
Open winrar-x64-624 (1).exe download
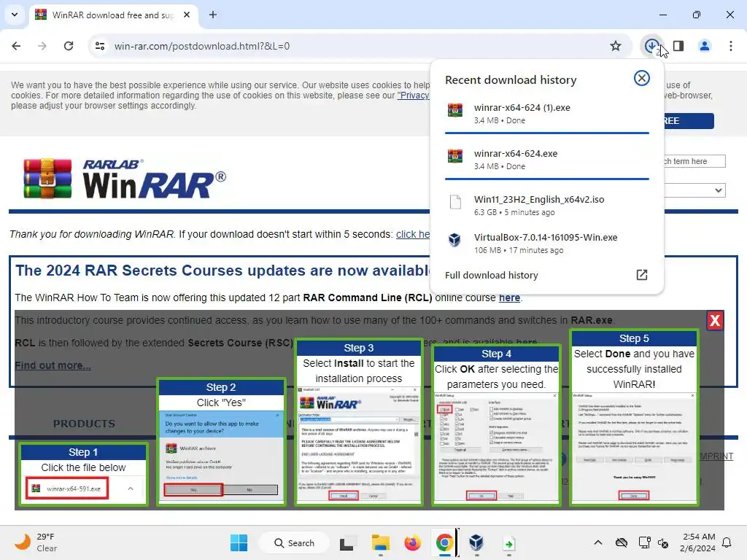(x=547, y=114)
